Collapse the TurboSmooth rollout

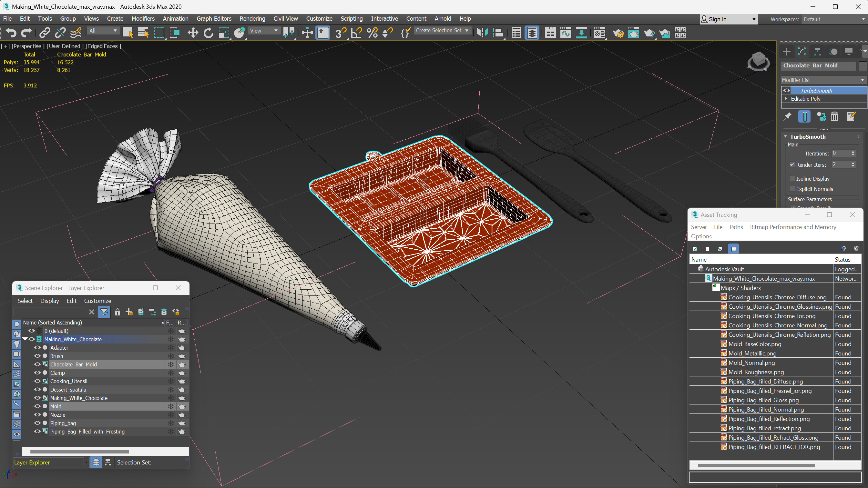[785, 137]
